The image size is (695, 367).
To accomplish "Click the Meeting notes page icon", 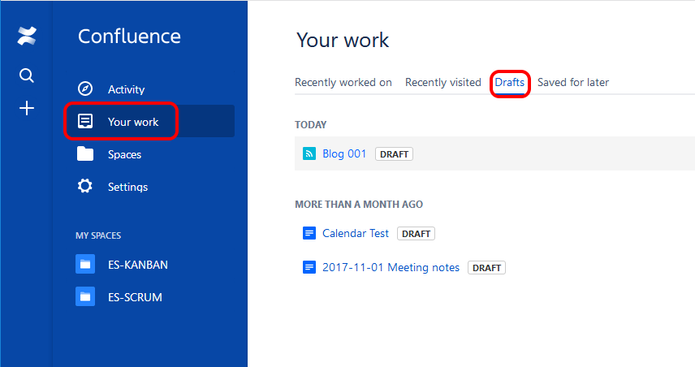I will pos(309,267).
